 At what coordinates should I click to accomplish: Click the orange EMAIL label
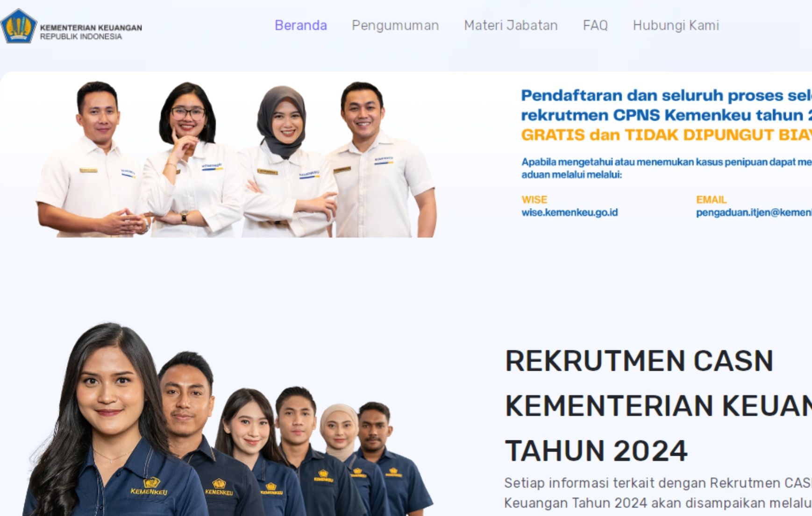click(x=711, y=199)
